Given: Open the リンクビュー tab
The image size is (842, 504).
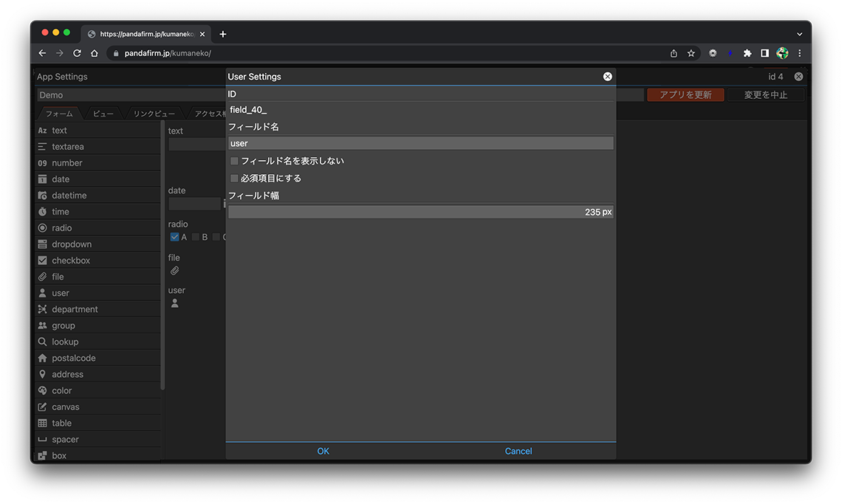Looking at the screenshot, I should click(154, 114).
